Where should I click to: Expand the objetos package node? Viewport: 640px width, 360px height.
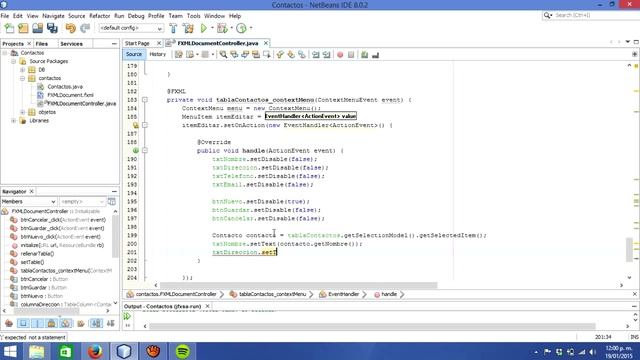[22, 112]
